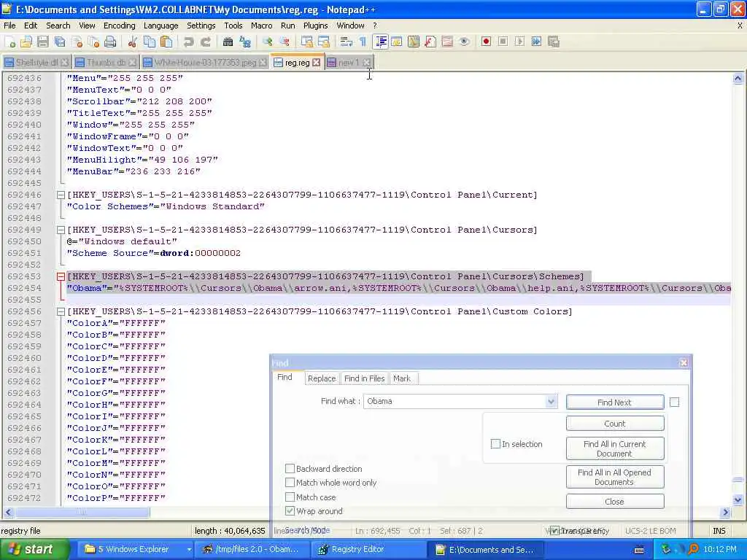This screenshot has height=560, width=747.
Task: Click the Zoom In toolbar icon
Action: [268, 42]
